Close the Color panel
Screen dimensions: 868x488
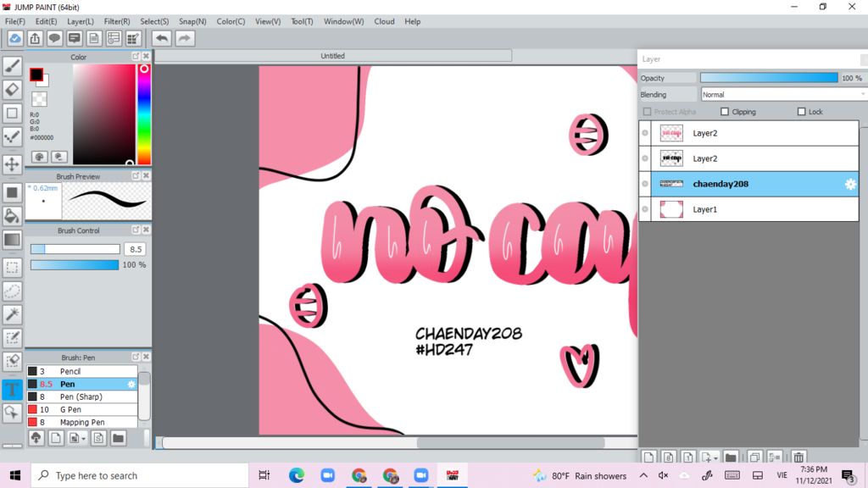[x=146, y=57]
